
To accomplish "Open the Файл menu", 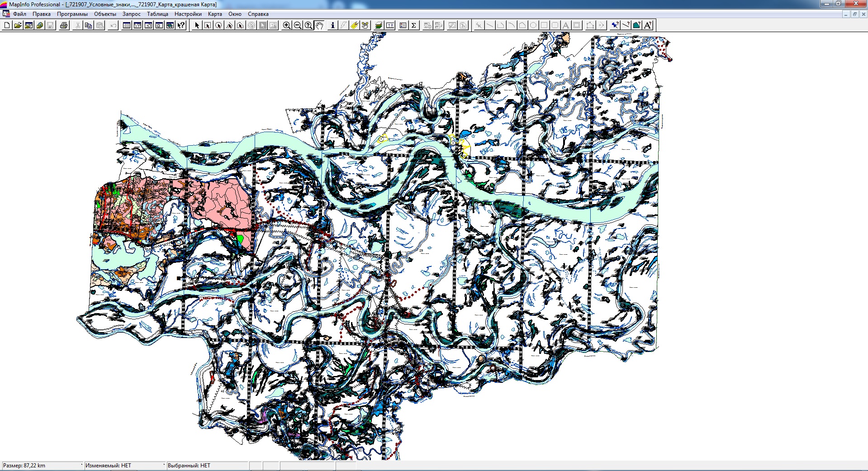I will click(19, 14).
